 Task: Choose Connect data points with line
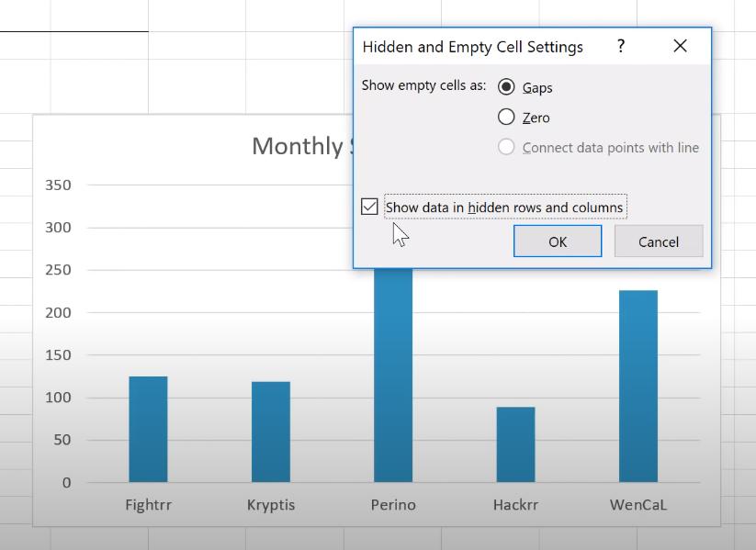pyautogui.click(x=506, y=147)
